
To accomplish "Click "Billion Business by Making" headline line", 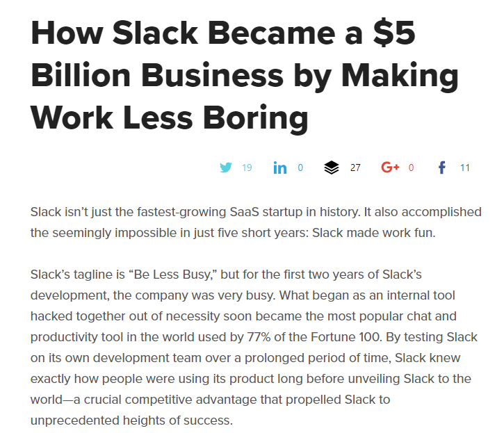I will pyautogui.click(x=245, y=75).
